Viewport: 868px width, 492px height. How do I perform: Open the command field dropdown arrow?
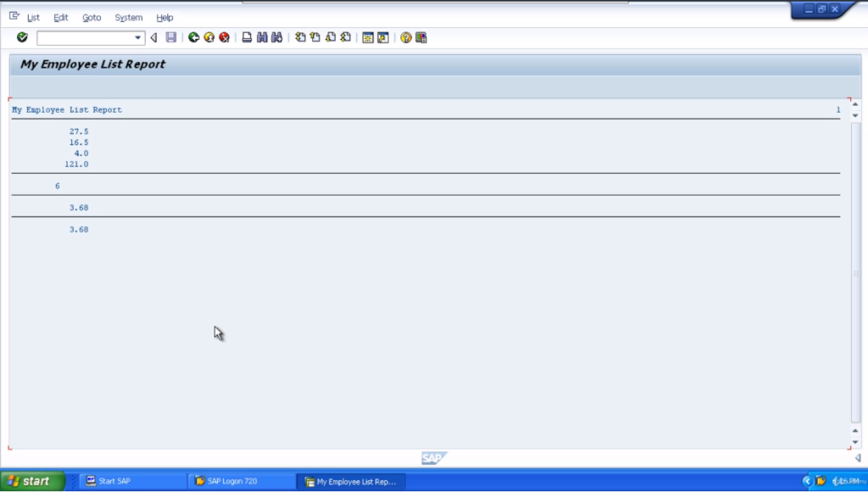tap(138, 37)
